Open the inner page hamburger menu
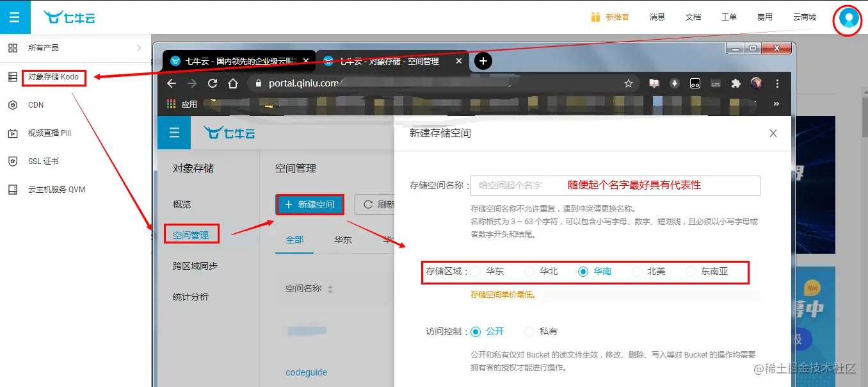 coord(174,133)
